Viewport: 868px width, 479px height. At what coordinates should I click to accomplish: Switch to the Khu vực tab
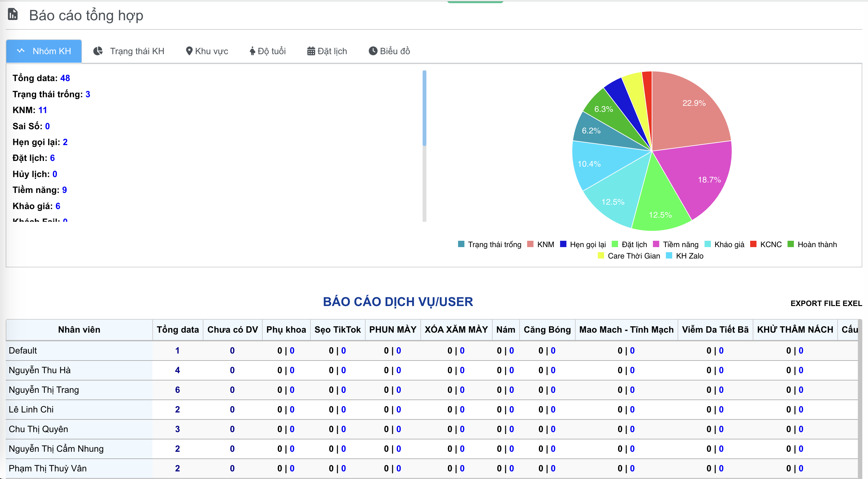(207, 51)
